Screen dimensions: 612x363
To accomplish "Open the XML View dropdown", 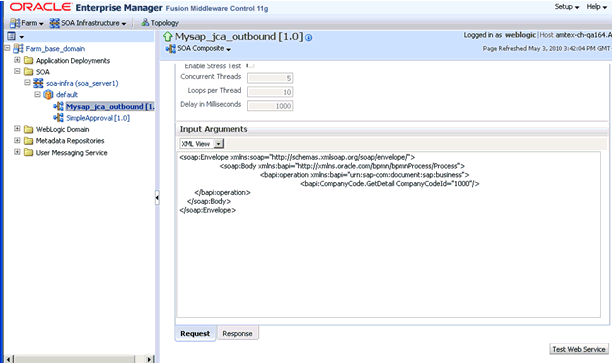I will point(219,144).
